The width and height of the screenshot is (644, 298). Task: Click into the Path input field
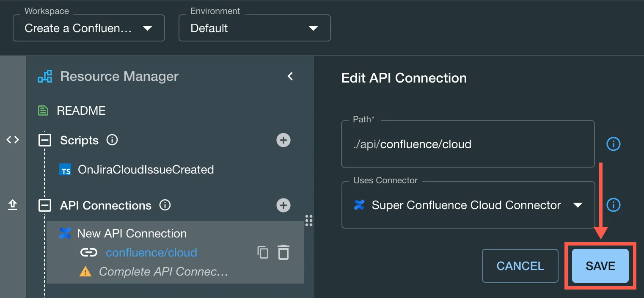pyautogui.click(x=468, y=144)
